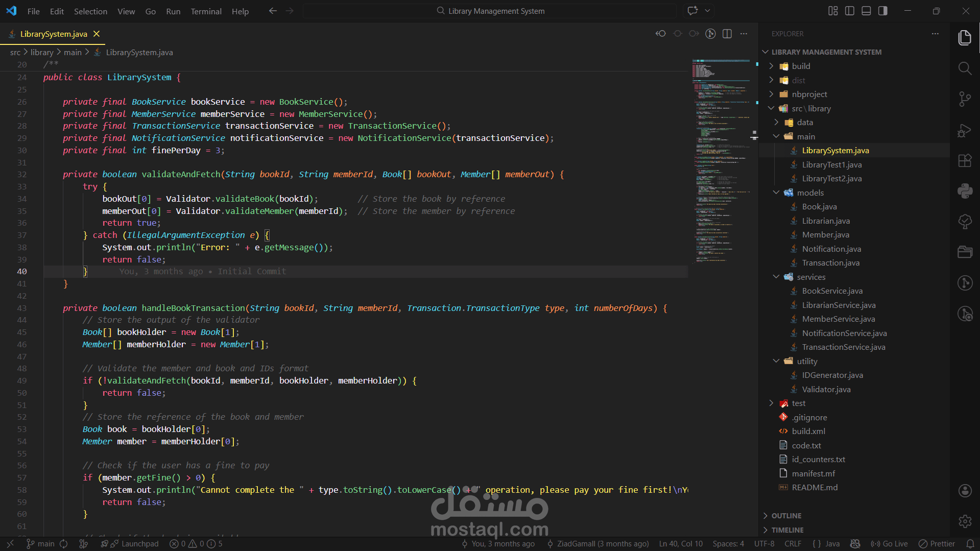Open the Search view in the activity bar
Image resolution: width=980 pixels, height=551 pixels.
click(x=965, y=68)
